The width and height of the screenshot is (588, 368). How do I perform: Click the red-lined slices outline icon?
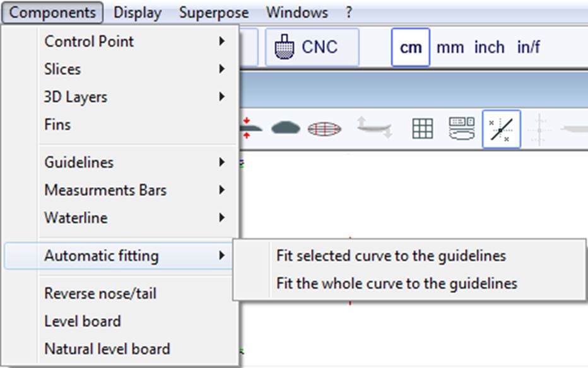(324, 129)
